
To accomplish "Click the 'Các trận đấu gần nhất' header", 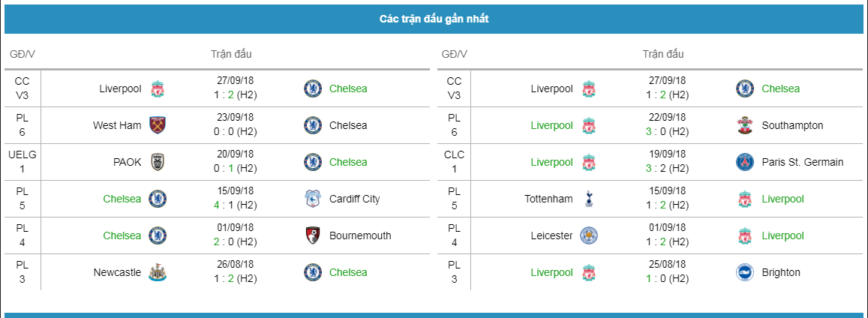I will pos(434,19).
